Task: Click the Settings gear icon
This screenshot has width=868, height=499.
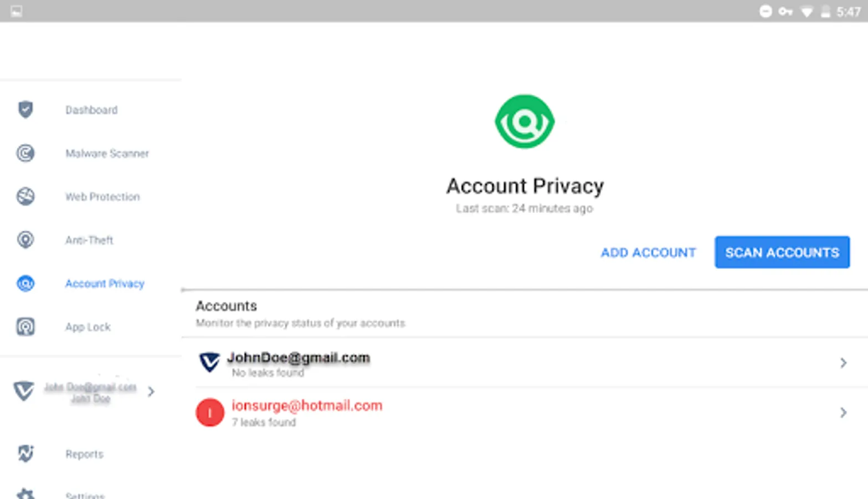Action: (25, 493)
